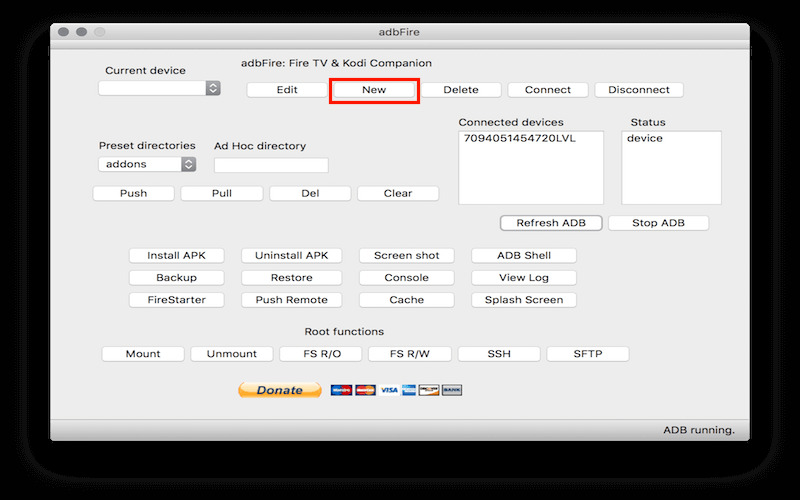Click into the Ad Hoc directory field
Viewport: 800px width, 500px height.
[x=271, y=165]
